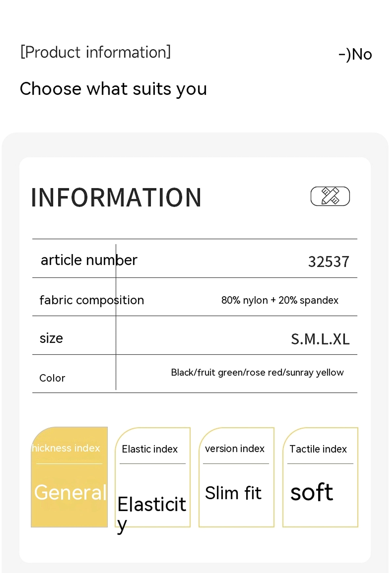Click the -)No label at top right
The width and height of the screenshot is (392, 573).
(355, 54)
